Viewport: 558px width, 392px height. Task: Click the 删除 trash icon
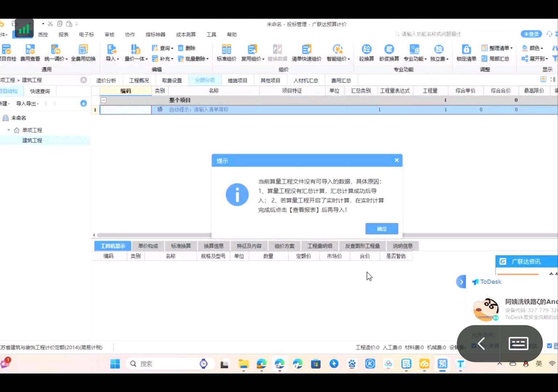(180, 48)
